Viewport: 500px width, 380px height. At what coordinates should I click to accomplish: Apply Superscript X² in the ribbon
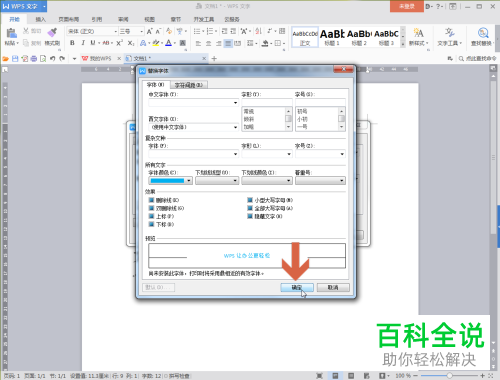pos(119,43)
